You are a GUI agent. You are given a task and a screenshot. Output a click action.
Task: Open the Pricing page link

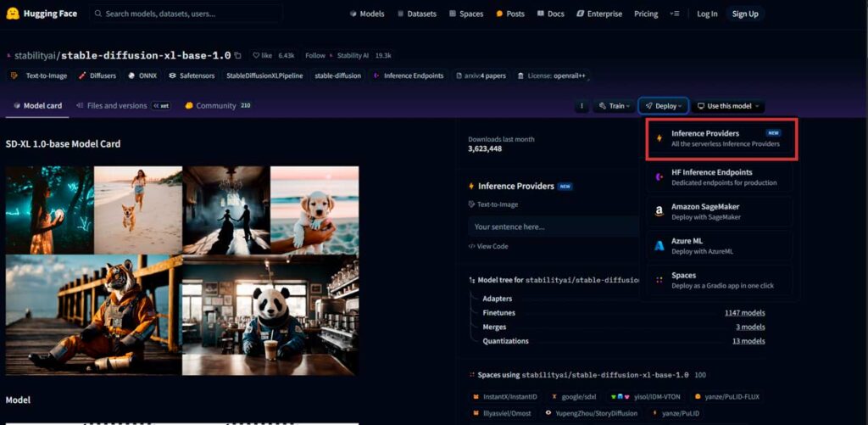pos(646,14)
